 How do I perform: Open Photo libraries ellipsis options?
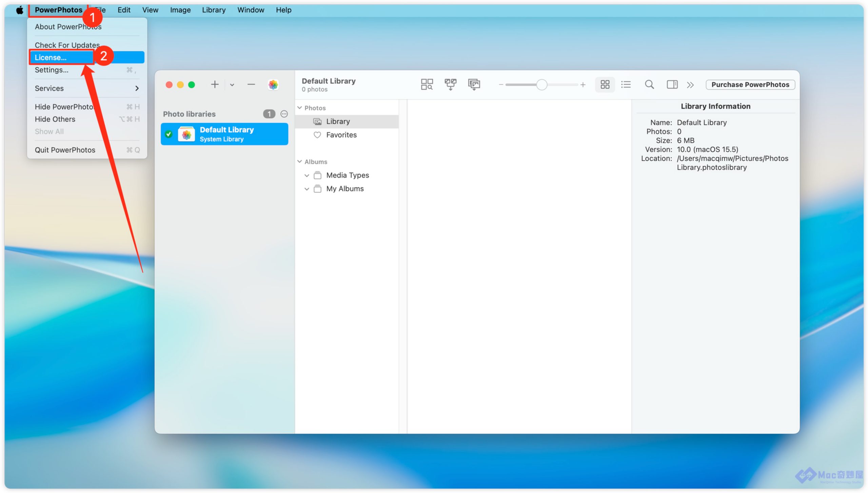pos(284,114)
